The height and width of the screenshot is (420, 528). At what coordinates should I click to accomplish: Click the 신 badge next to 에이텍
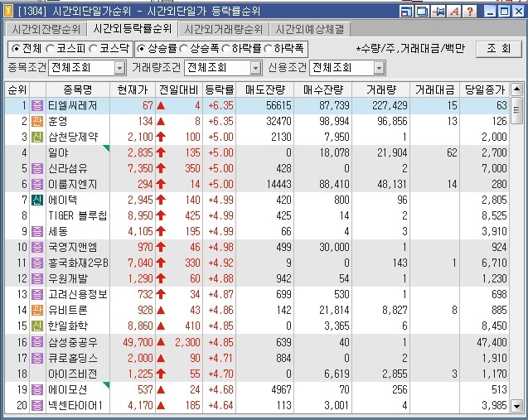37,200
